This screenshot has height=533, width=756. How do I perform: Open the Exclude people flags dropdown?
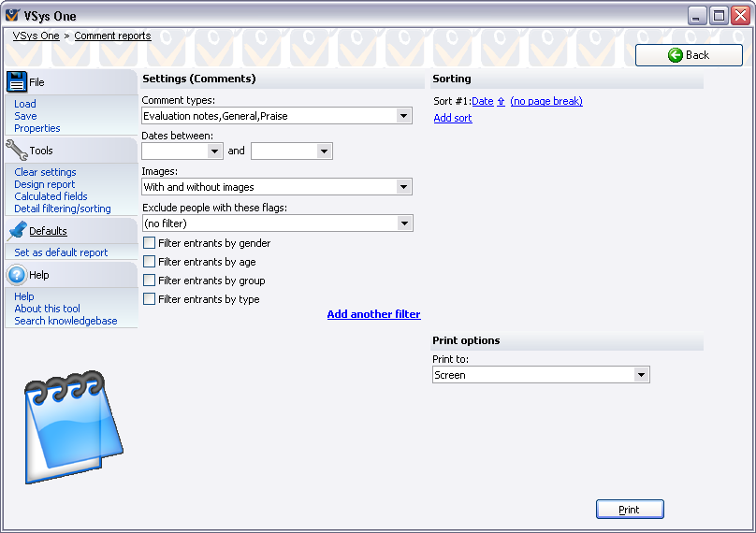[404, 223]
